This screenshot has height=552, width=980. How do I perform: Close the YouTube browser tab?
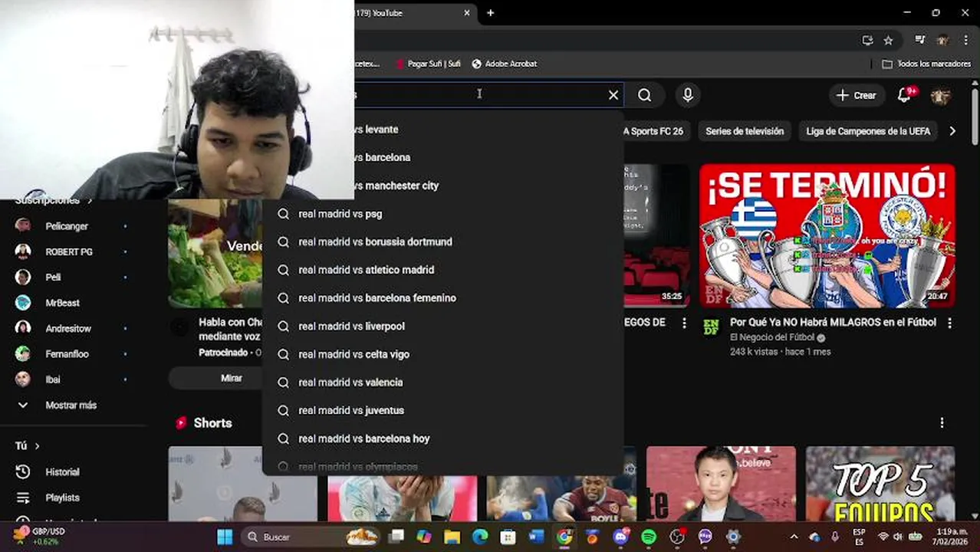(467, 13)
